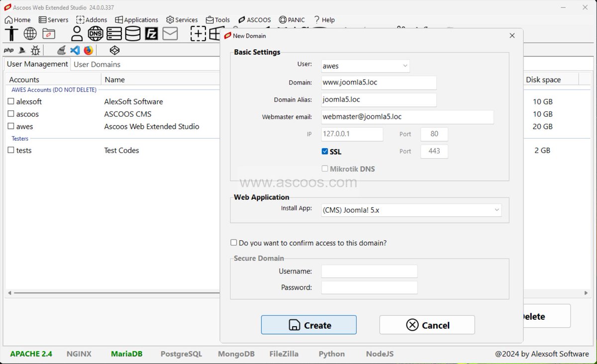Click the accessibility person toolbar icon
597x364 pixels.
coord(11,34)
